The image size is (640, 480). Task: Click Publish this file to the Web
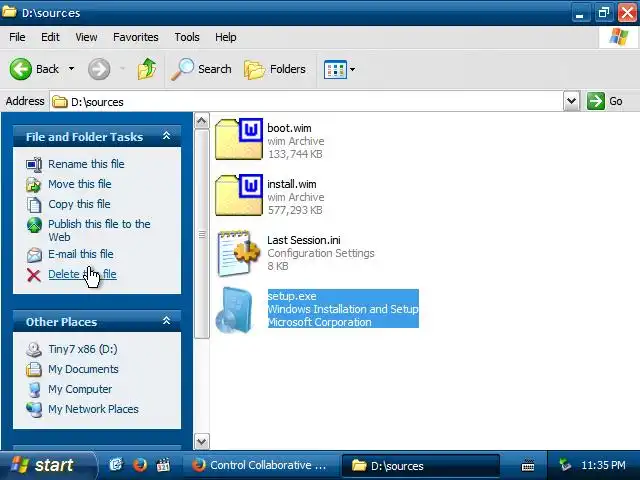(x=99, y=230)
